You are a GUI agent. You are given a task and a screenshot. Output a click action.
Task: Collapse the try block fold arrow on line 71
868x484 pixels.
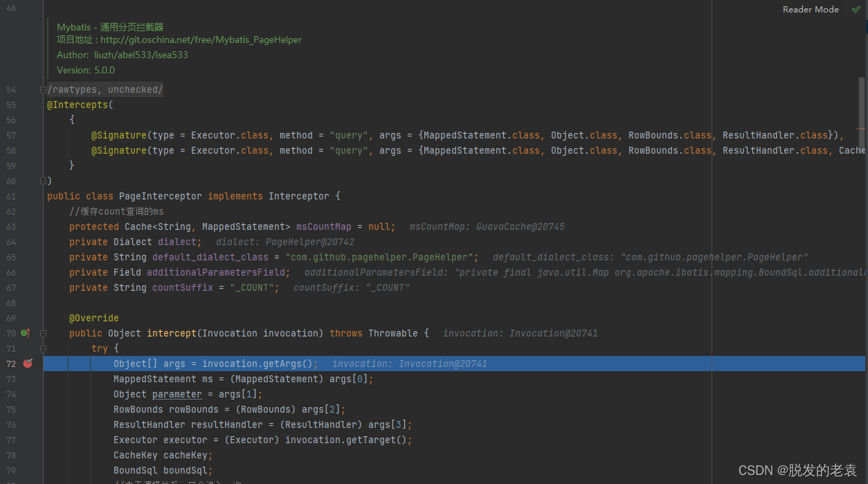point(43,348)
